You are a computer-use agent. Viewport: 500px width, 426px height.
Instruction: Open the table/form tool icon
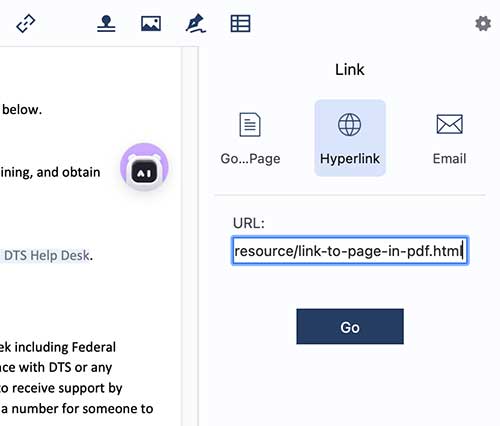pyautogui.click(x=240, y=24)
